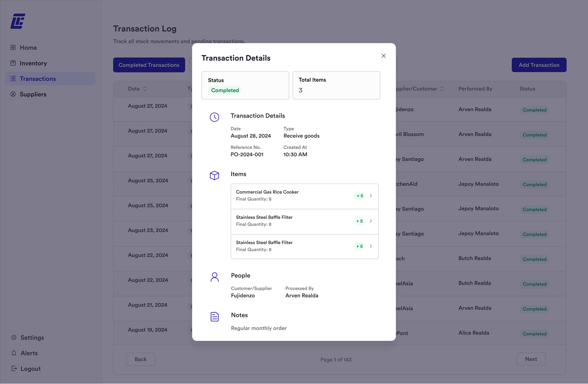Viewport: 588px width, 384px height.
Task: Click the Back pagination button
Action: 141,359
